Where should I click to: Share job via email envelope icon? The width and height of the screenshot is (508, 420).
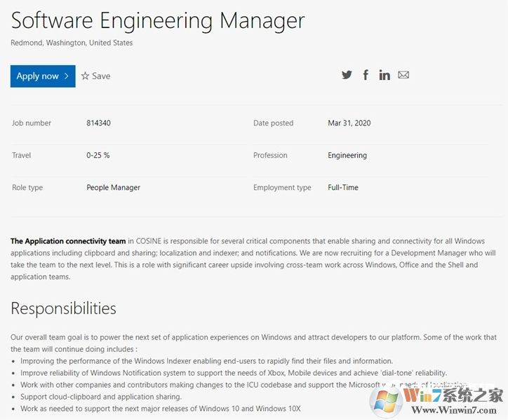(403, 75)
